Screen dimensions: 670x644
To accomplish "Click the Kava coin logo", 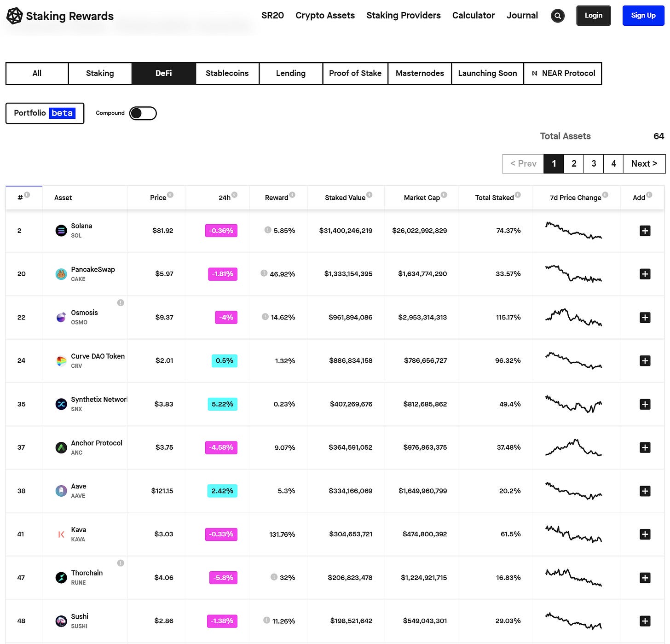I will [x=61, y=534].
